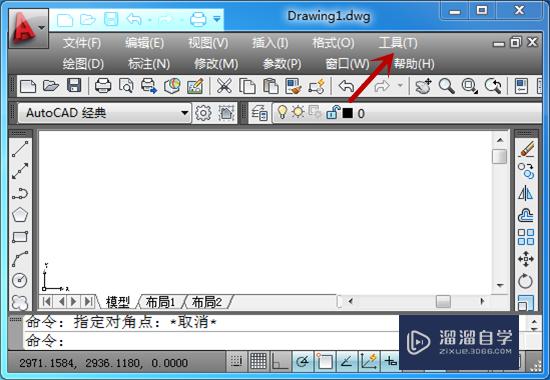Toggle Grid display in status bar

(258, 361)
